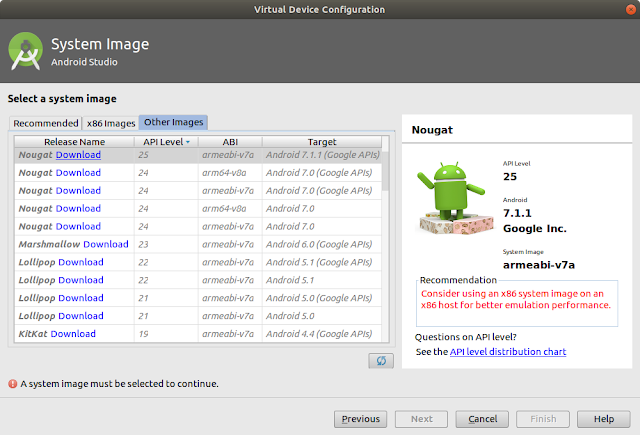Download Lollipop plain Android 5.0 image
Viewport: 640px width, 435px height.
coord(81,316)
